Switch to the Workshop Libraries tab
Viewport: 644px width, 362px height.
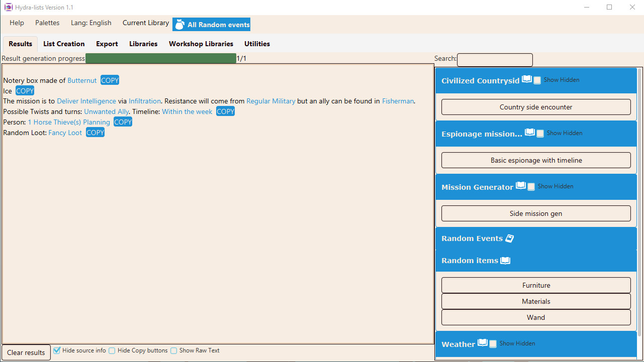201,44
